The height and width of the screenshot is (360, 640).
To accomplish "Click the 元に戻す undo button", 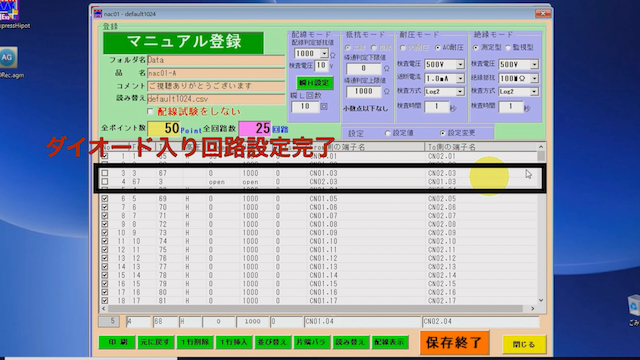I will (x=156, y=342).
